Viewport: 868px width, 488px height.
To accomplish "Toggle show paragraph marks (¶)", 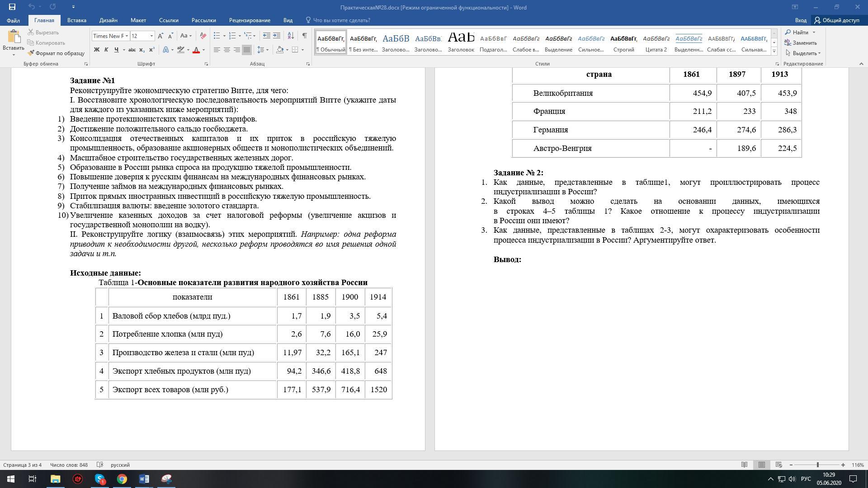I will pyautogui.click(x=304, y=36).
